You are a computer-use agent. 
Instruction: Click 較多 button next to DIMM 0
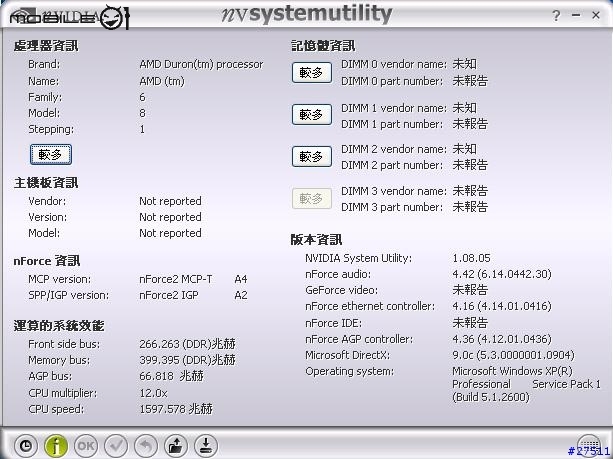click(312, 72)
